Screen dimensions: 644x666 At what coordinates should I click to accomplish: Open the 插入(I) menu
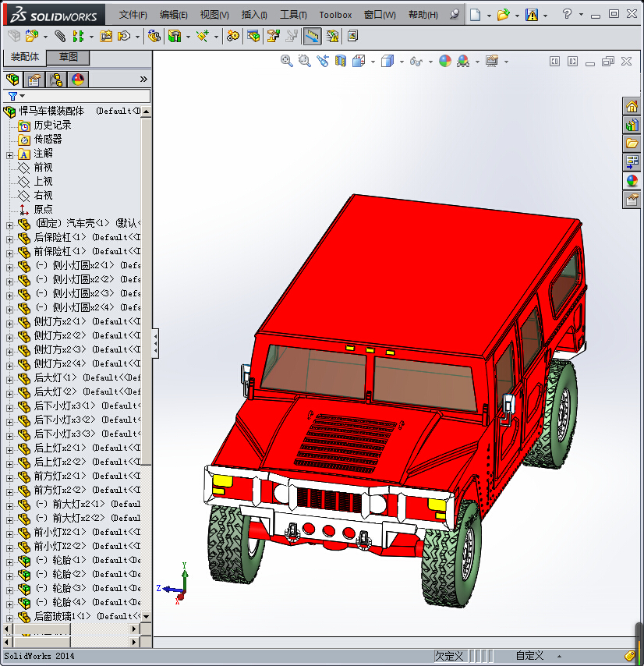254,15
